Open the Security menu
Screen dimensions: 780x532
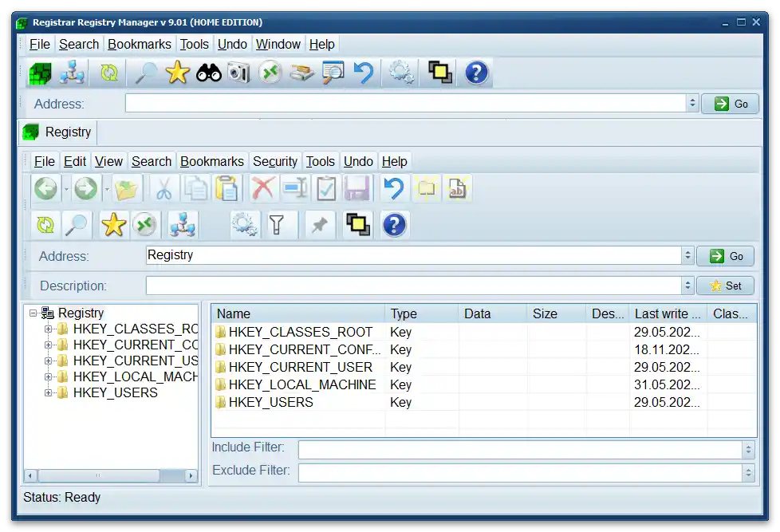pyautogui.click(x=275, y=162)
